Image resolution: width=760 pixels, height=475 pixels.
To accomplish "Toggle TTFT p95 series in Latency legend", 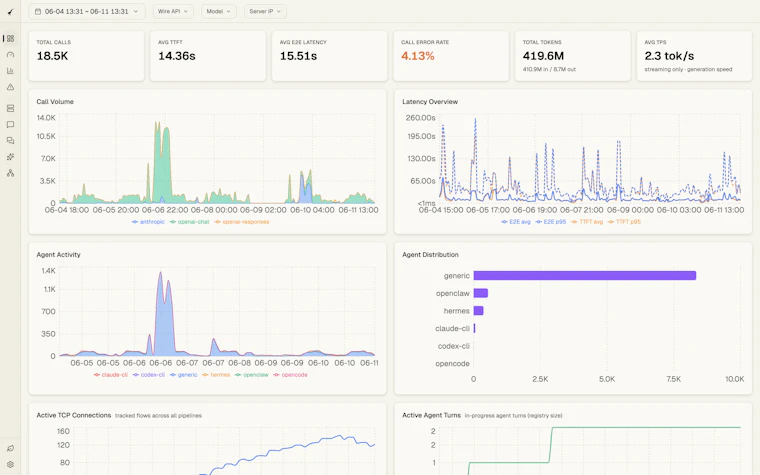I will coord(624,222).
